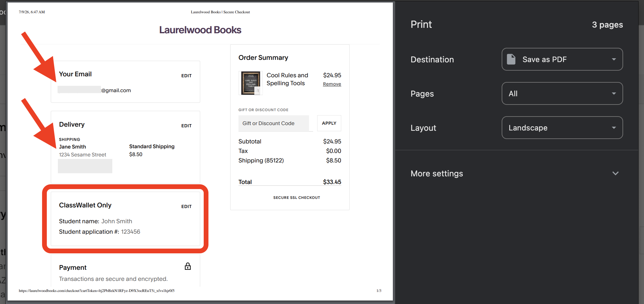Click the PDF file icon in Destination
Image resolution: width=644 pixels, height=304 pixels.
coord(511,59)
